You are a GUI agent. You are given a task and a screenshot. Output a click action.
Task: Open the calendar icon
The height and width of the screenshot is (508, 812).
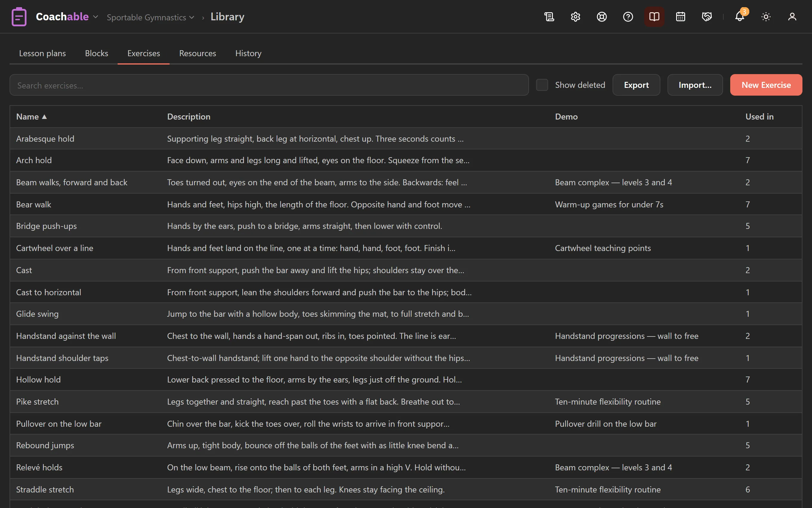(680, 16)
